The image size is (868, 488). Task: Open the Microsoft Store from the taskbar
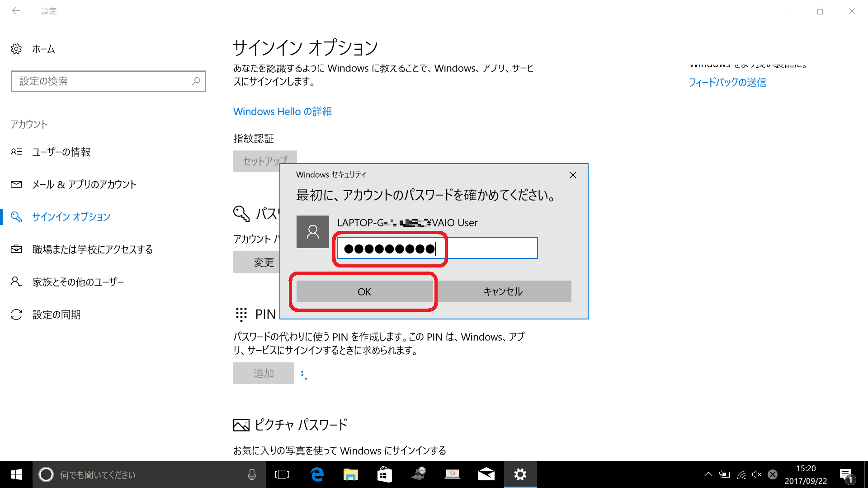(385, 474)
